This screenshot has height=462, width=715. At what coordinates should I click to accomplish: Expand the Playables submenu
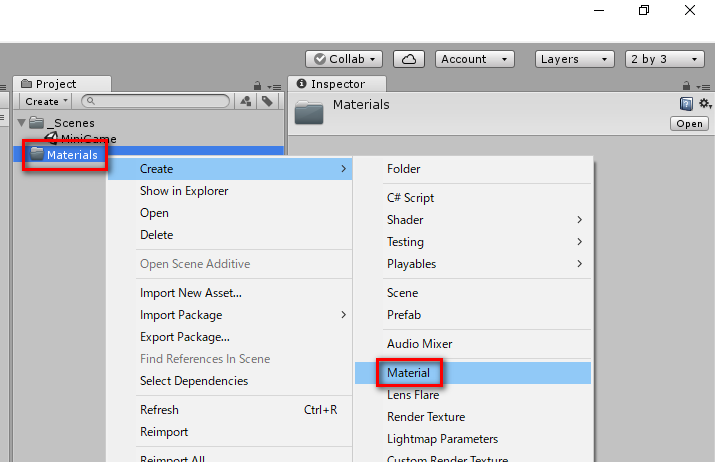[473, 264]
